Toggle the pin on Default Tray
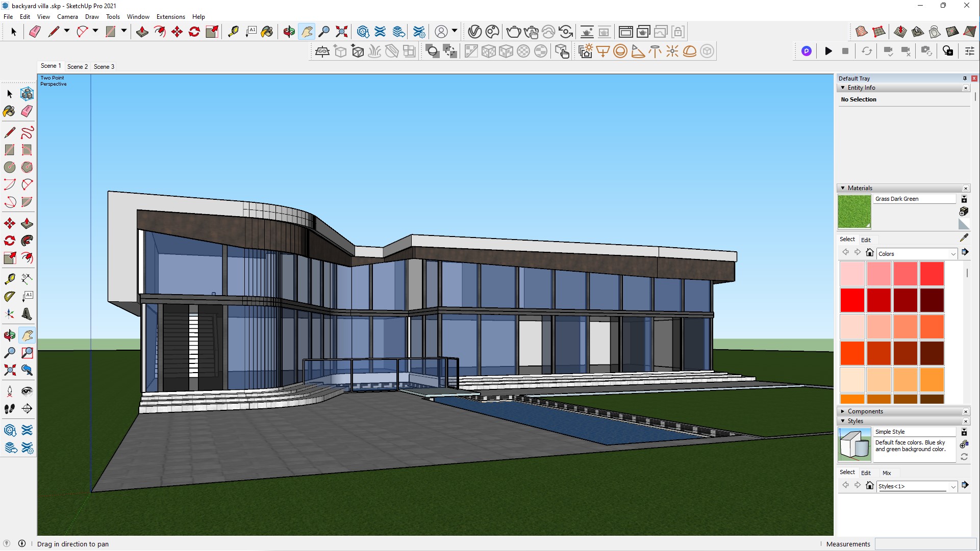This screenshot has width=980, height=551. pyautogui.click(x=965, y=78)
